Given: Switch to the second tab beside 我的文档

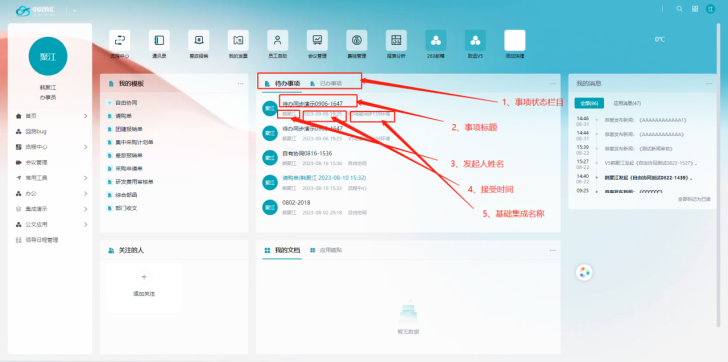Looking at the screenshot, I should 326,250.
